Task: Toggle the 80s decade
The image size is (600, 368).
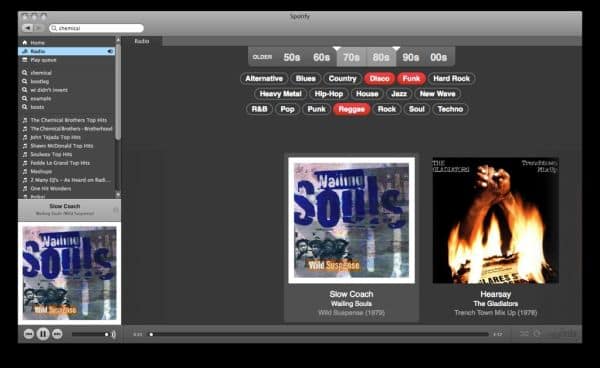Action: tap(381, 57)
